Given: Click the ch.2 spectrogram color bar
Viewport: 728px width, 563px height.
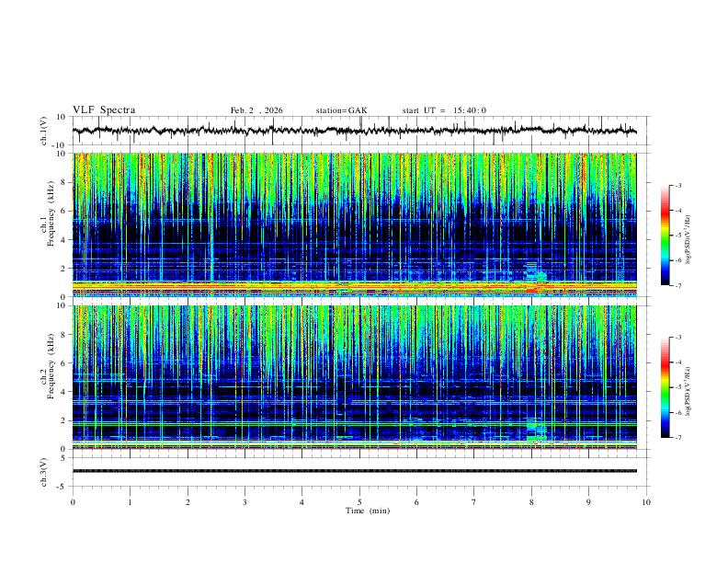Looking at the screenshot, I should (665, 387).
